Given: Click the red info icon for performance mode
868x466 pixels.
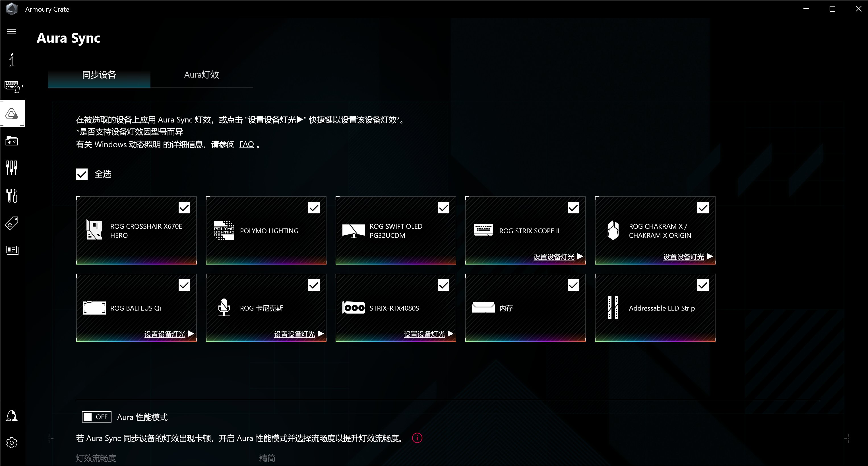Looking at the screenshot, I should point(417,438).
